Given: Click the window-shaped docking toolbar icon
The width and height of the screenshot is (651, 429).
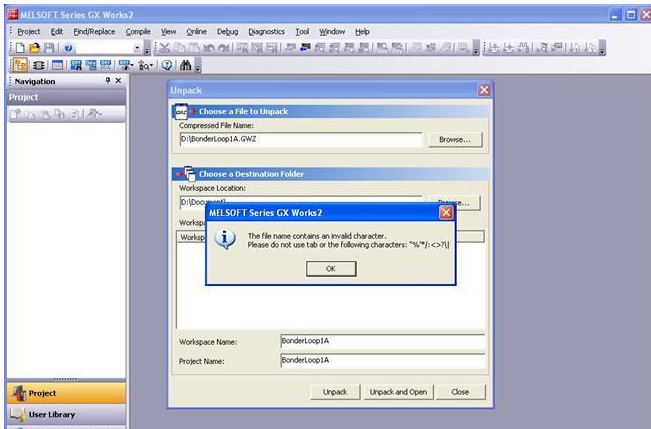Looking at the screenshot, I should [x=57, y=65].
